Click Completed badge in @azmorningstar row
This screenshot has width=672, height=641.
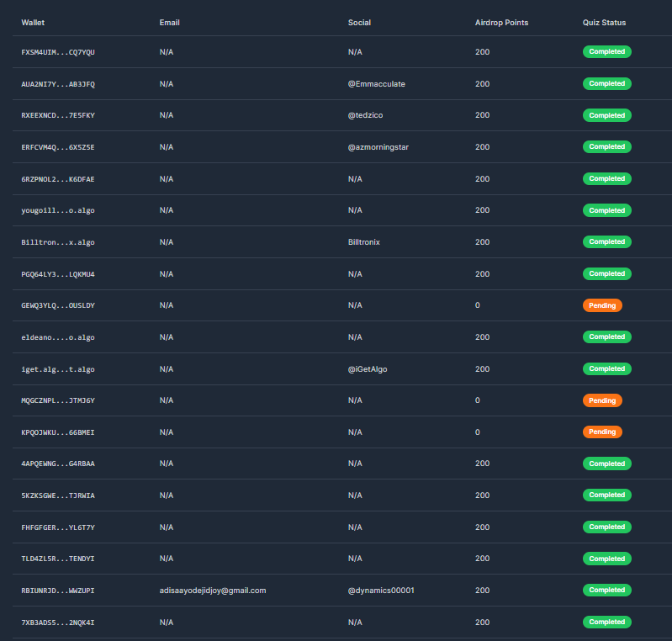click(607, 146)
